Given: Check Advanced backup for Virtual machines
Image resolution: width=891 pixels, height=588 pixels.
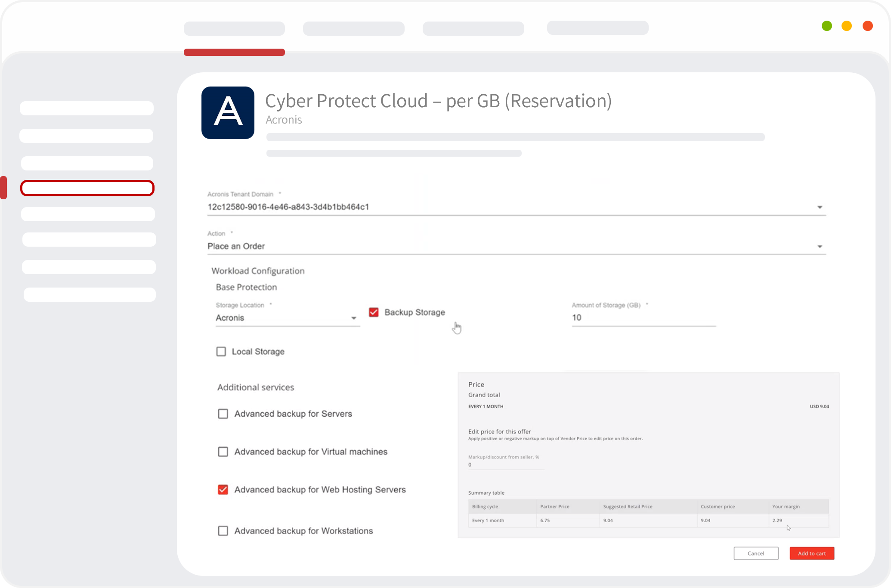Looking at the screenshot, I should tap(223, 452).
